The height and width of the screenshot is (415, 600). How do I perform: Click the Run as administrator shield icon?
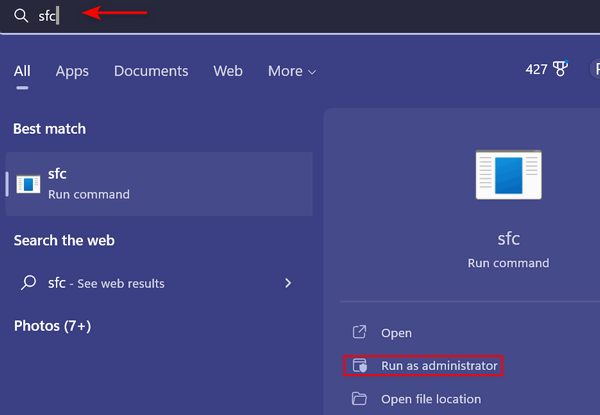pos(360,365)
